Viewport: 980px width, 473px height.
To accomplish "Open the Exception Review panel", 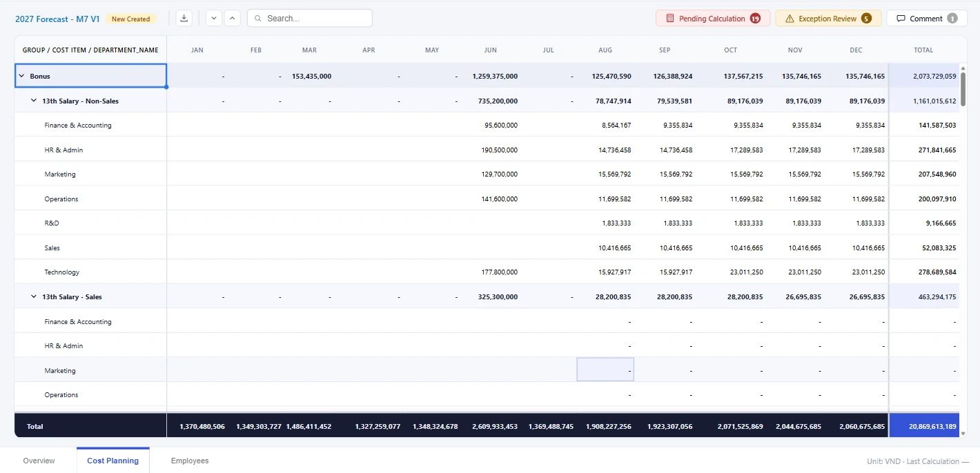I will (828, 19).
